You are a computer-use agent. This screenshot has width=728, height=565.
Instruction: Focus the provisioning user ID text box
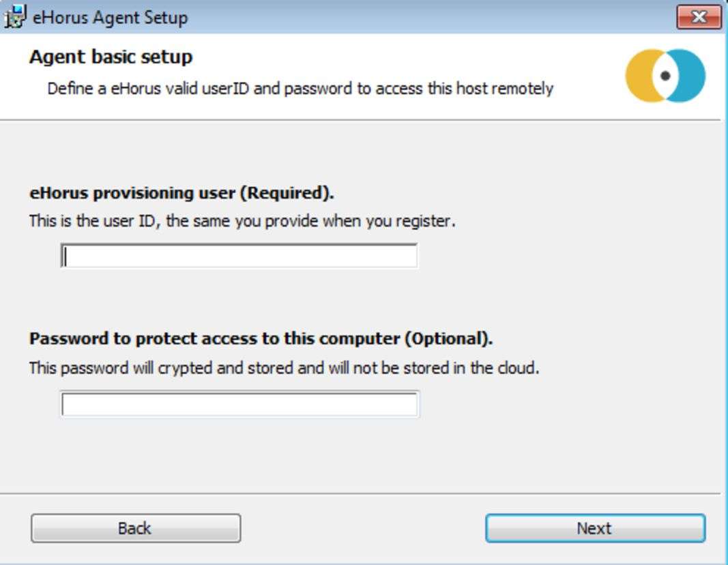click(x=239, y=256)
